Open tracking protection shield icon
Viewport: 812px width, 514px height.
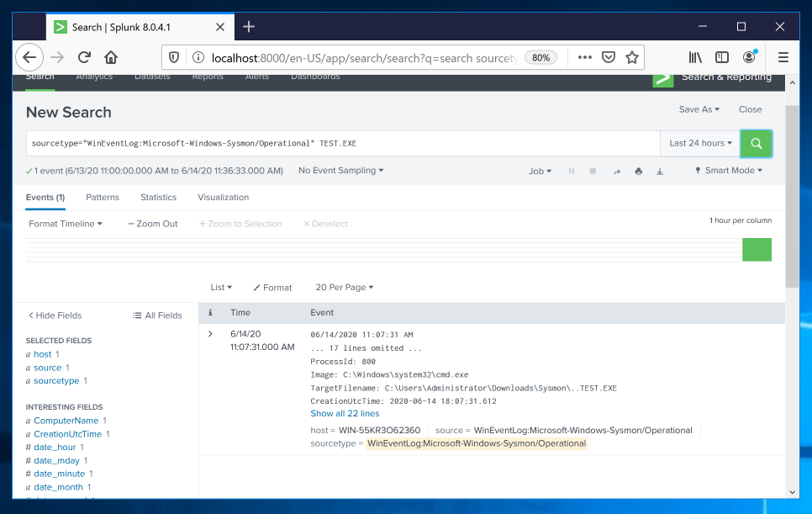click(174, 57)
